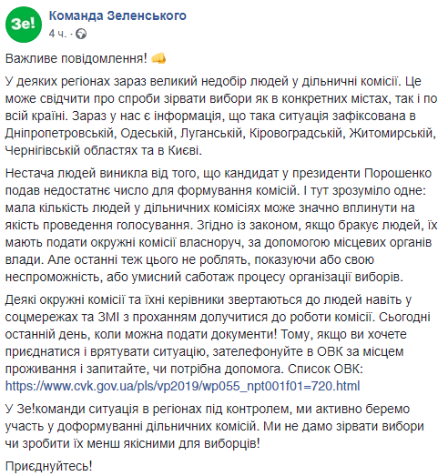This screenshot has height=476, width=448.
Task: Click the '4 ч.' post timestamp
Action: [57, 34]
